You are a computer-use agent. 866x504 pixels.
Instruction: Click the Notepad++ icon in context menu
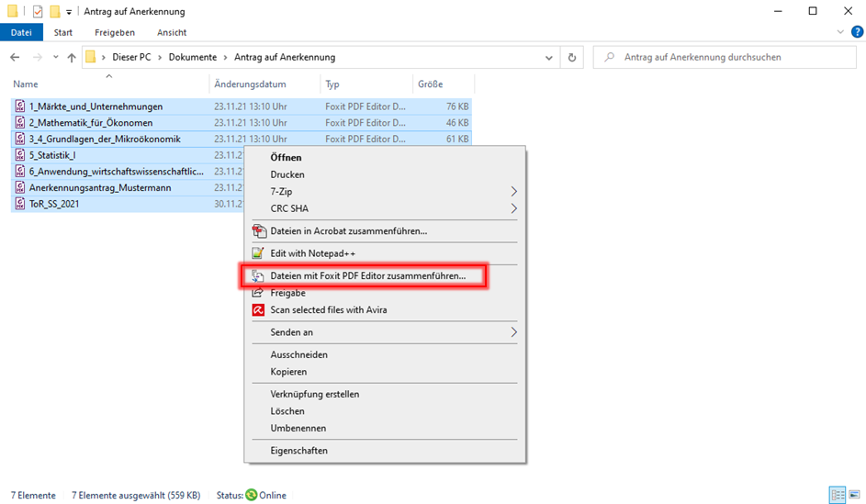click(x=258, y=253)
